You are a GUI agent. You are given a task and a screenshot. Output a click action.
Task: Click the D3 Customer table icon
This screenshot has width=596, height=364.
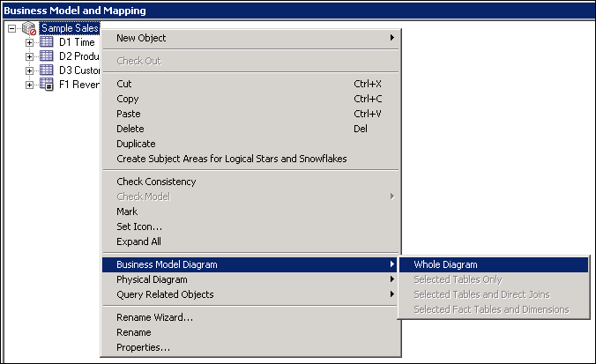click(x=48, y=71)
